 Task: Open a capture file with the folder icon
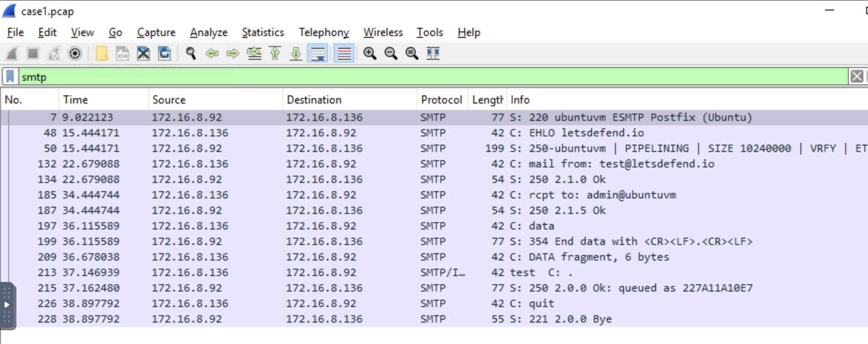(101, 53)
